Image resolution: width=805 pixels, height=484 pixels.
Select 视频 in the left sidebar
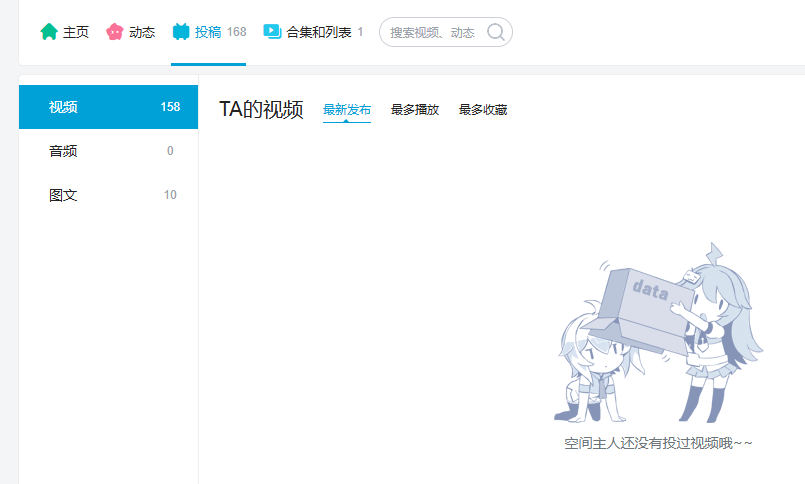pyautogui.click(x=64, y=107)
